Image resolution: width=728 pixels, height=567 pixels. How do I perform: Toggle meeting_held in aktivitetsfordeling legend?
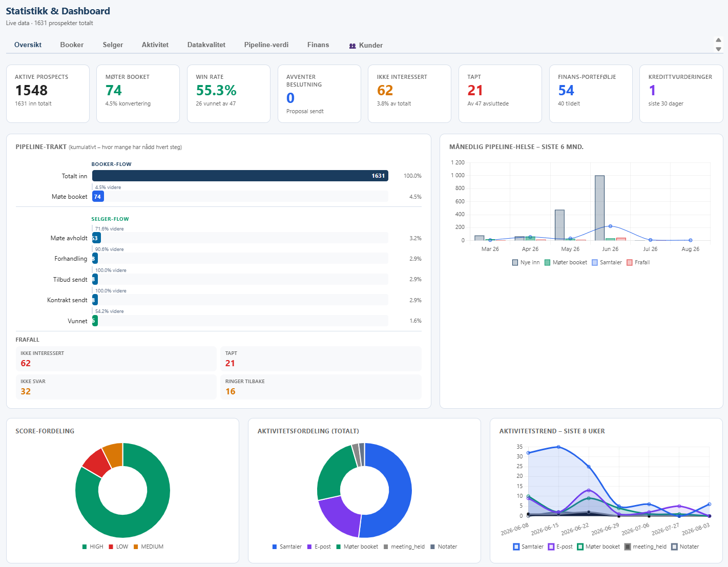click(404, 547)
